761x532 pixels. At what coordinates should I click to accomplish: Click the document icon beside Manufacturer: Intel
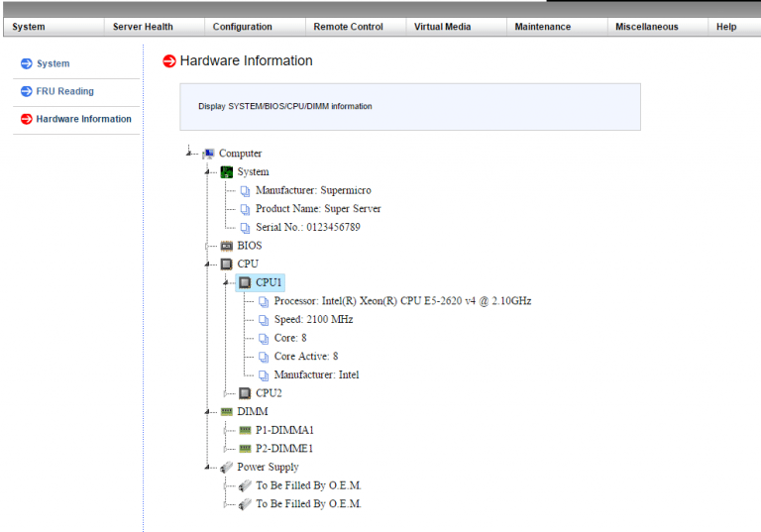[264, 375]
